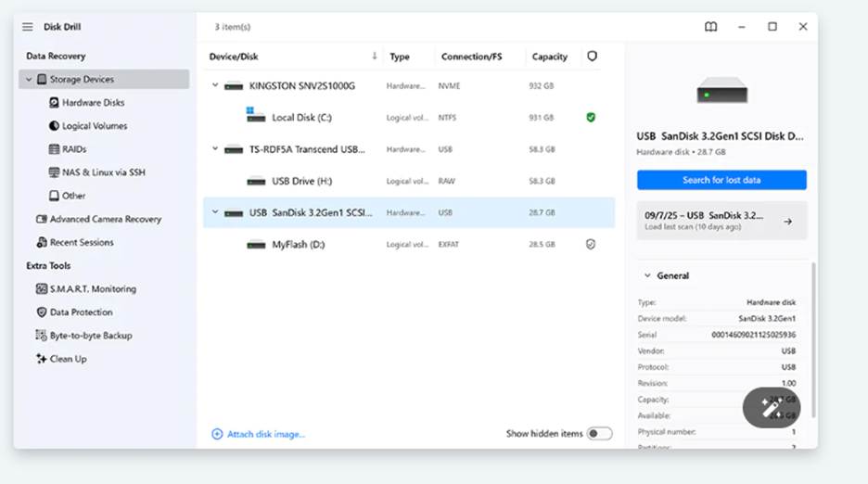Screen dimensions: 868x484
Task: Load last scan from 09/7/25
Action: (x=721, y=221)
